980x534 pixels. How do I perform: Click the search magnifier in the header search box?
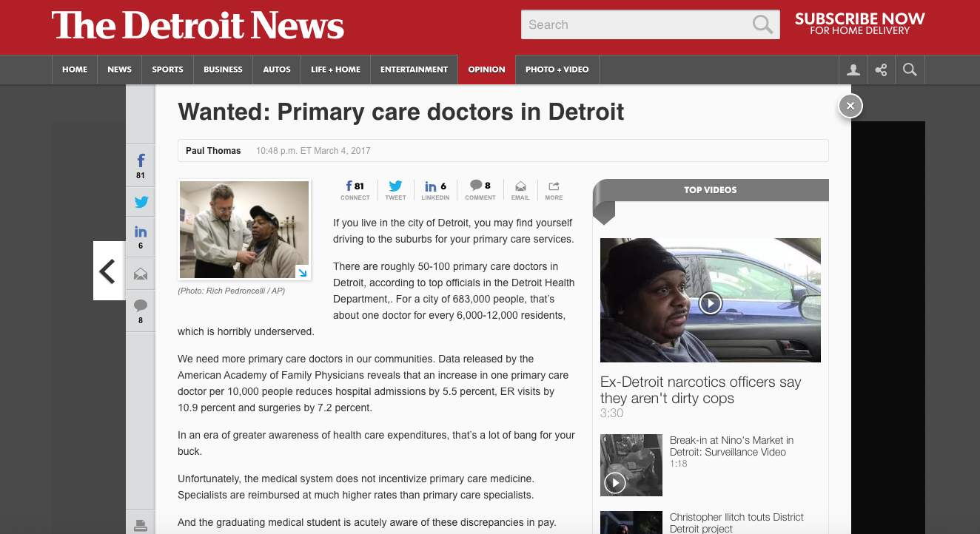[x=762, y=24]
